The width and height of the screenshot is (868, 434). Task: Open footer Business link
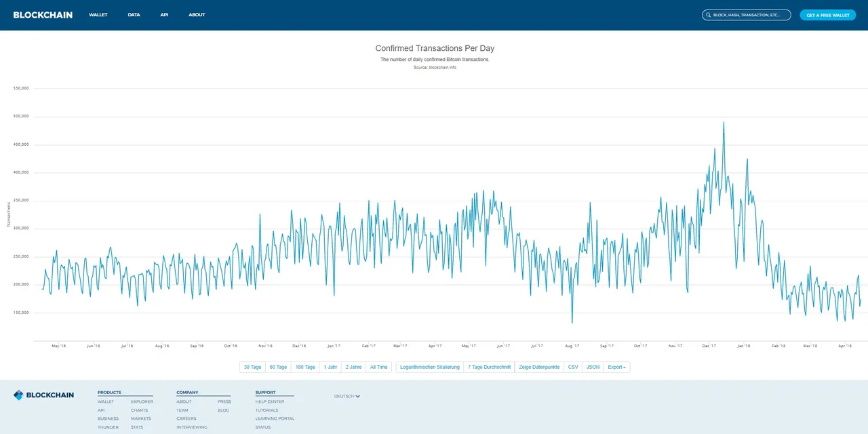108,418
